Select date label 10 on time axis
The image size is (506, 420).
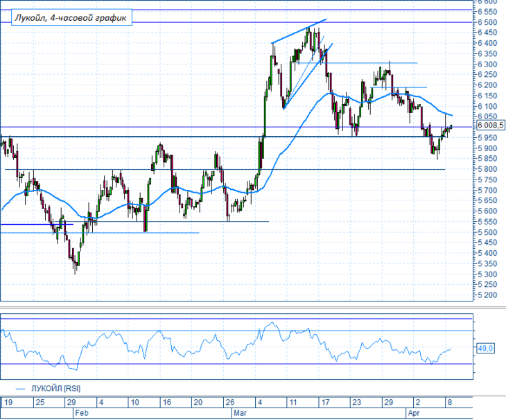[134, 402]
